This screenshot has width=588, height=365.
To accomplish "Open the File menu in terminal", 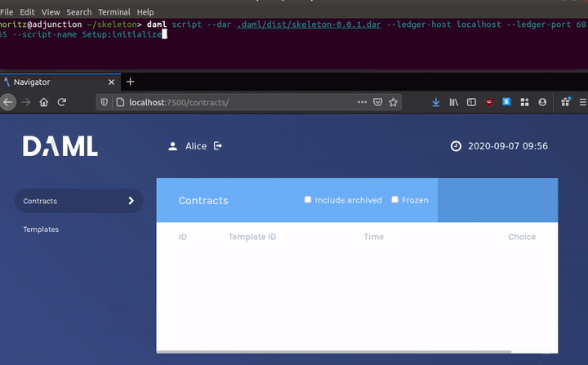I will click(x=7, y=12).
